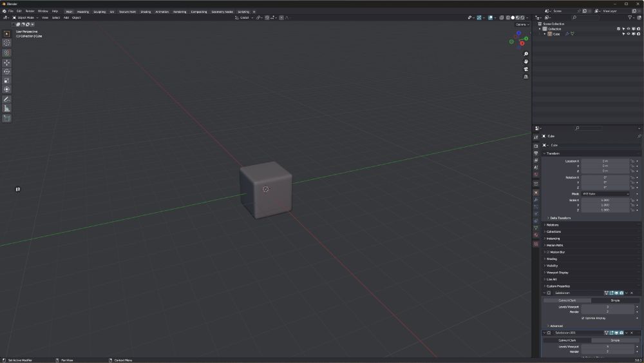Switch viewport shading to wireframe mode

(508, 17)
